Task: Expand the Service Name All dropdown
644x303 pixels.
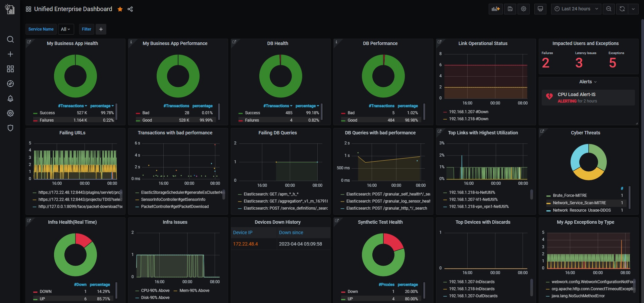Action: click(65, 29)
